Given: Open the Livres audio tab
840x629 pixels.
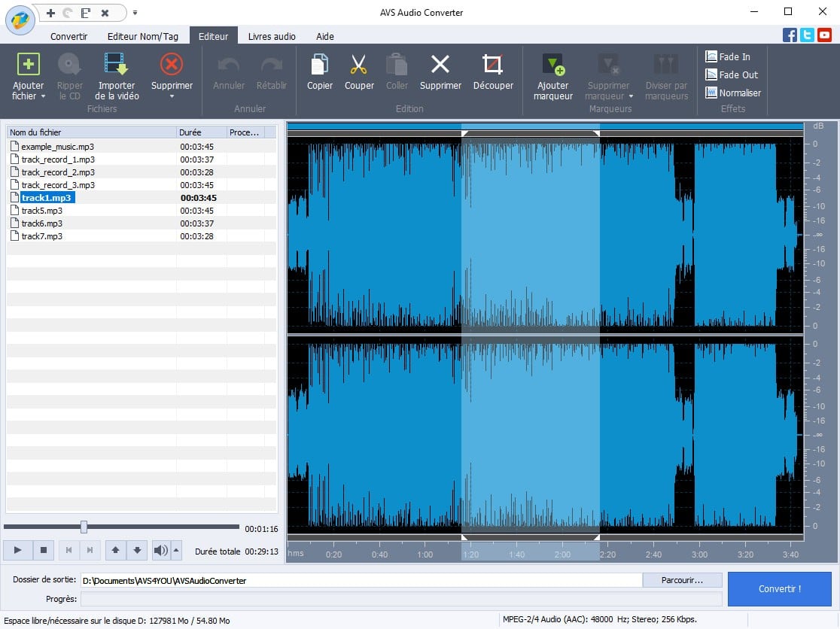Looking at the screenshot, I should (x=272, y=36).
